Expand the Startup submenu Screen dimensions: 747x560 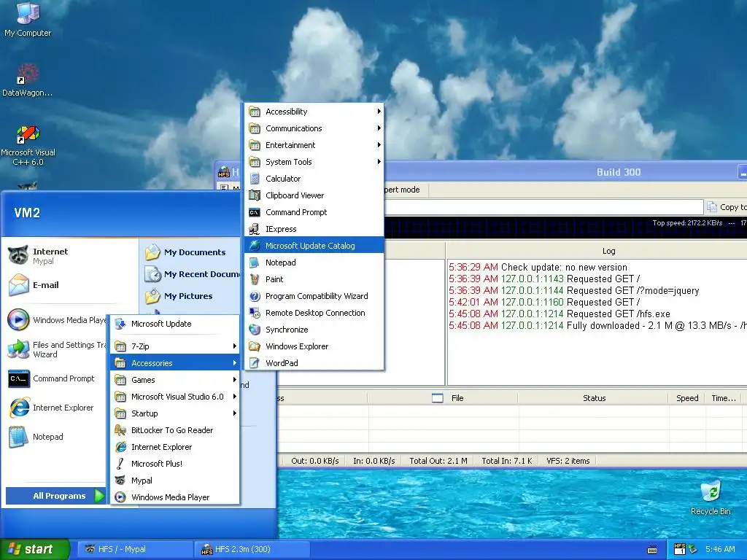(174, 413)
